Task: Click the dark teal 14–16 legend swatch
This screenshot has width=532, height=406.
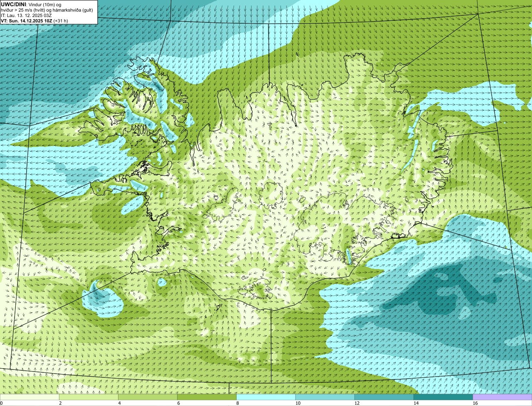Action: [443, 397]
